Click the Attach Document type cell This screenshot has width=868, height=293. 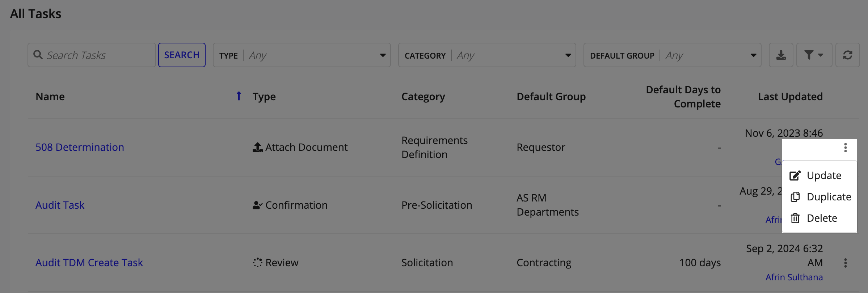tap(300, 147)
